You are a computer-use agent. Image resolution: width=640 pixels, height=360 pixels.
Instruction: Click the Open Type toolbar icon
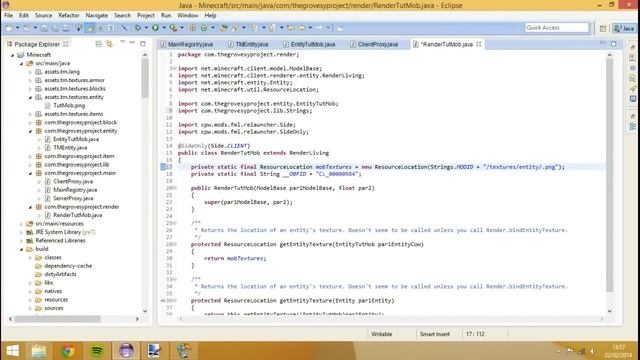(224, 28)
